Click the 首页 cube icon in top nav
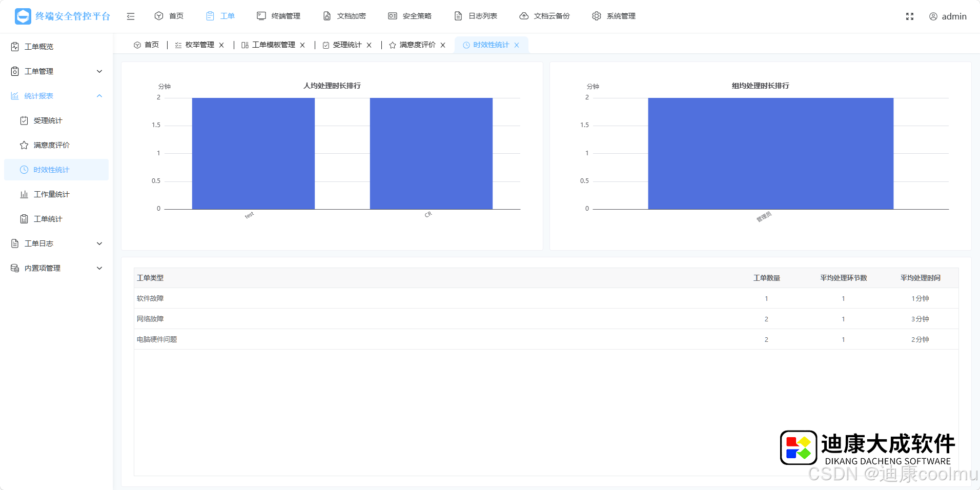980x490 pixels. tap(159, 16)
